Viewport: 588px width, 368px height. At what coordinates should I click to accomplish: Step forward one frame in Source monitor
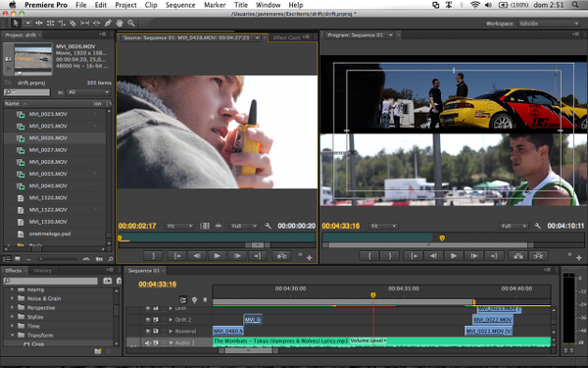237,256
